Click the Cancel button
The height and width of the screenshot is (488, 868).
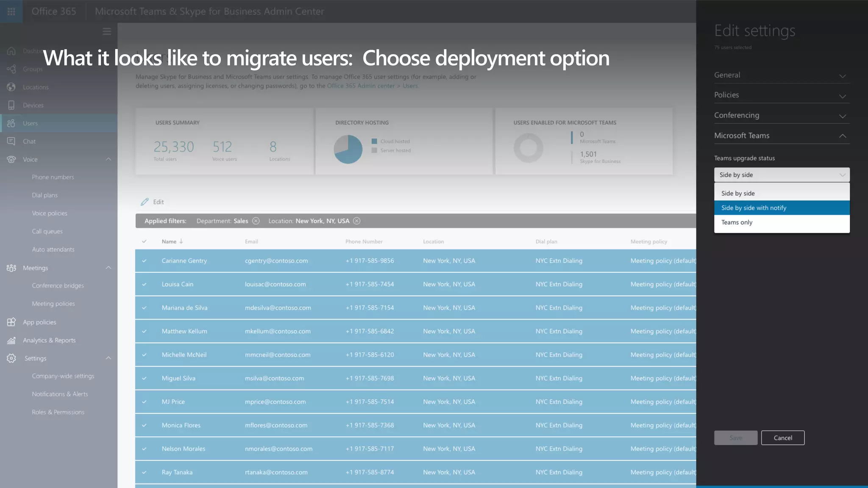783,438
